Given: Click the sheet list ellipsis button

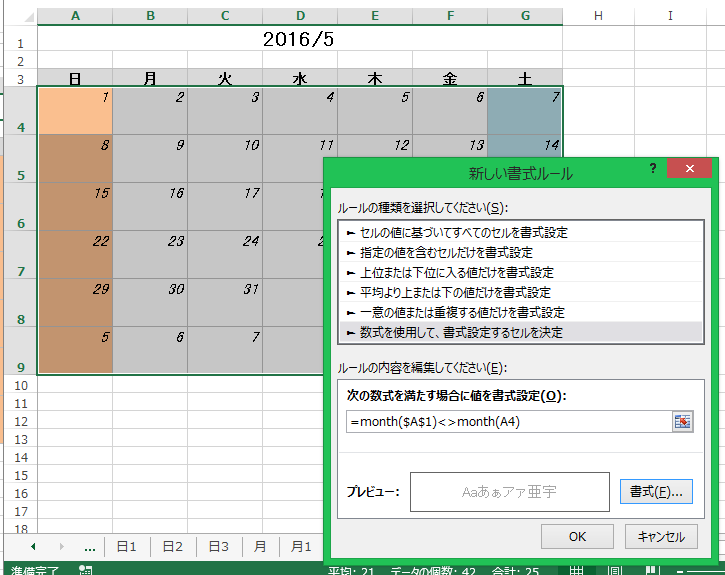Looking at the screenshot, I should 90,547.
